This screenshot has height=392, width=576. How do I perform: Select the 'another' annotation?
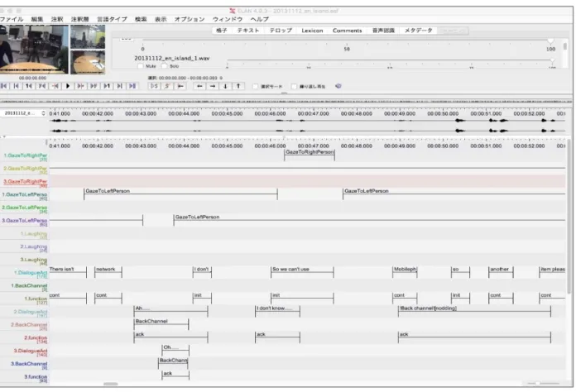click(501, 271)
